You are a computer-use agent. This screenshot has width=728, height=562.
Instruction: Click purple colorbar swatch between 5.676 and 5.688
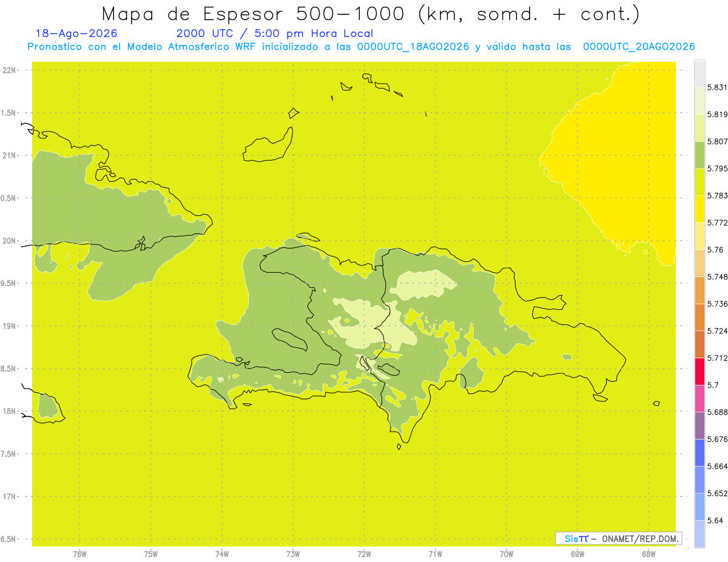point(699,426)
